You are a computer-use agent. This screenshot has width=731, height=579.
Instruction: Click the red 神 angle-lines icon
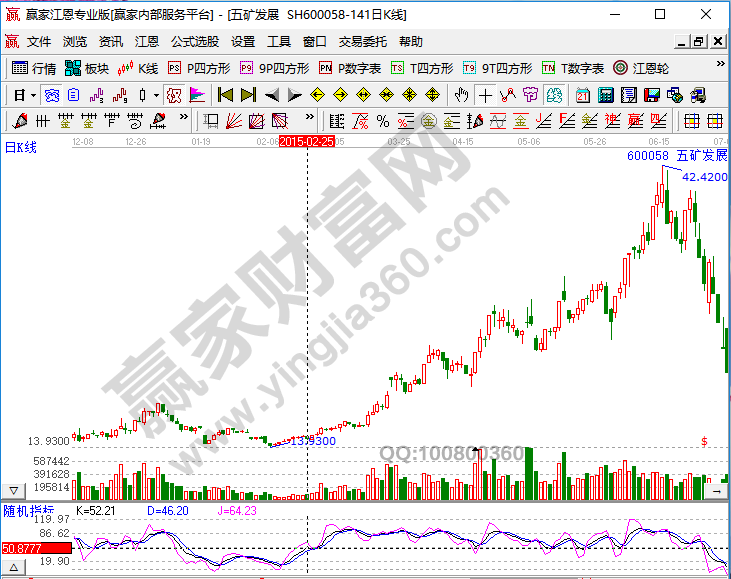point(612,121)
